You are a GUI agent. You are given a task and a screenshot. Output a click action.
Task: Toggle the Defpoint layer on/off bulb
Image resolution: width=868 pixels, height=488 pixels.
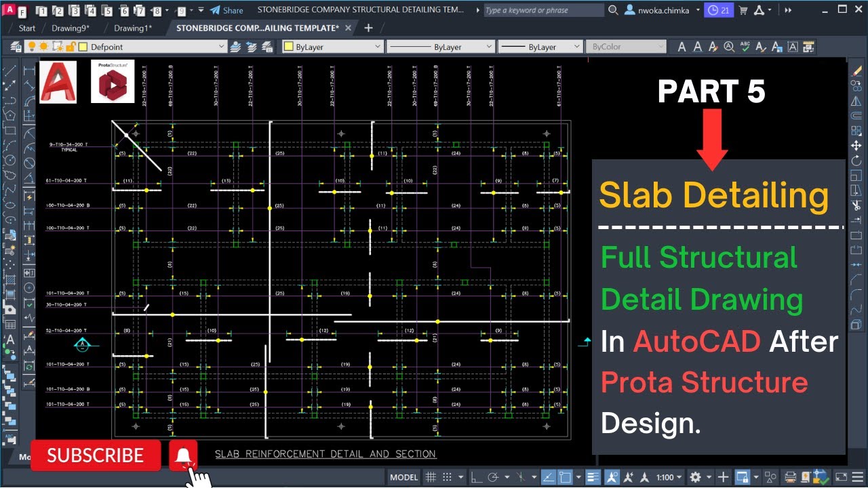pos(31,47)
